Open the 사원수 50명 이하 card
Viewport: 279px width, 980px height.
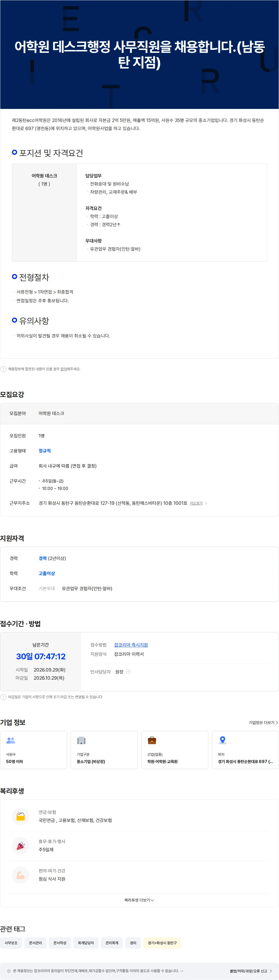(x=33, y=750)
